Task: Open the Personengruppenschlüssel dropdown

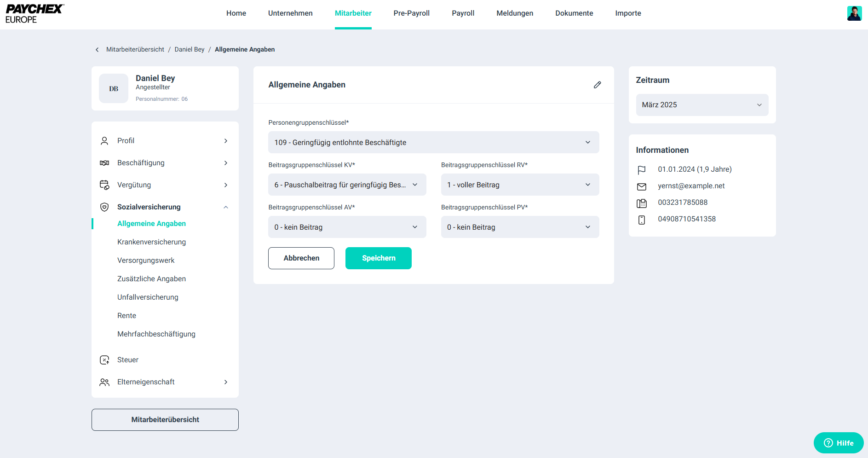Action: coord(433,142)
